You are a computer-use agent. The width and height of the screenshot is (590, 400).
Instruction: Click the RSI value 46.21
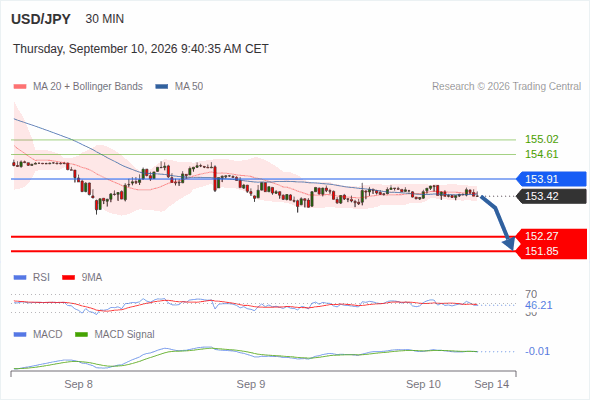pos(538,305)
